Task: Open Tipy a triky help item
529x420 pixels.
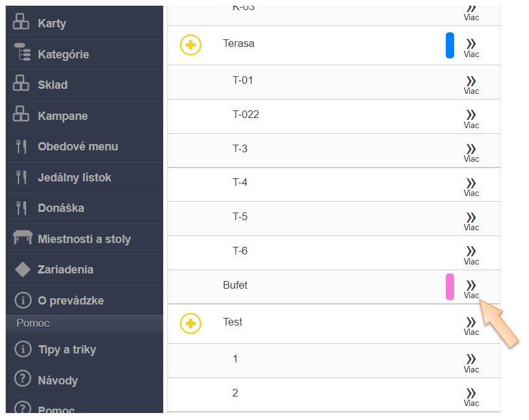Action: point(67,350)
